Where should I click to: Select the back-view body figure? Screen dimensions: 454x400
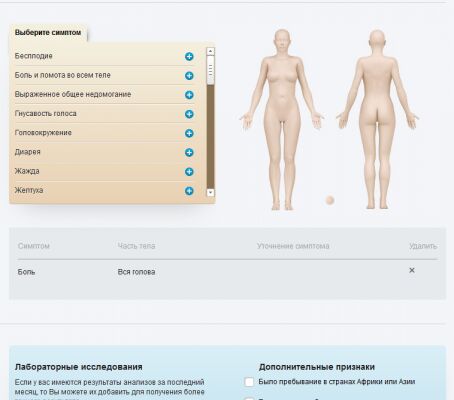pos(377,119)
